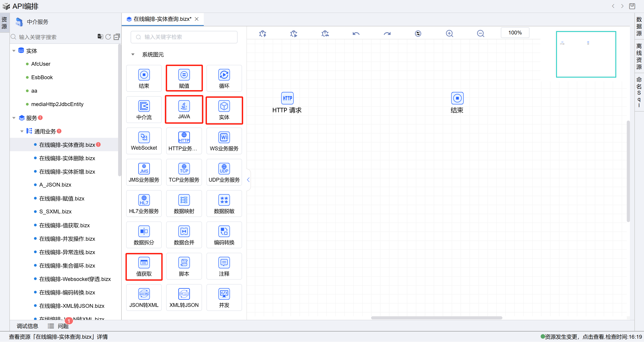644x342 pixels.
Task: Choose the 数据映射 element
Action: [184, 204]
